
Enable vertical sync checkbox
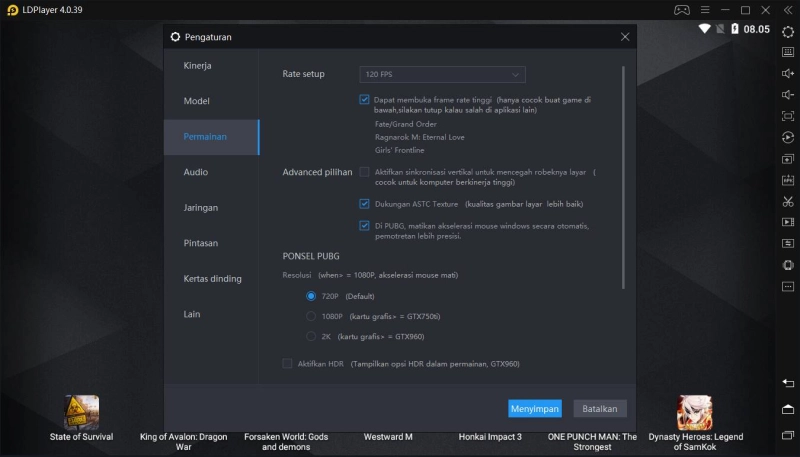[365, 172]
